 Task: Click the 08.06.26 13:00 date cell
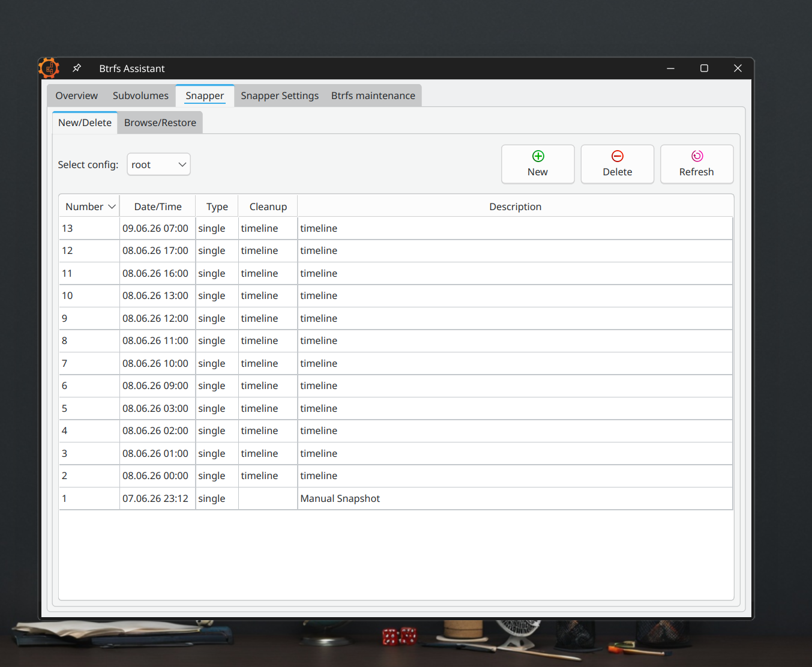158,295
